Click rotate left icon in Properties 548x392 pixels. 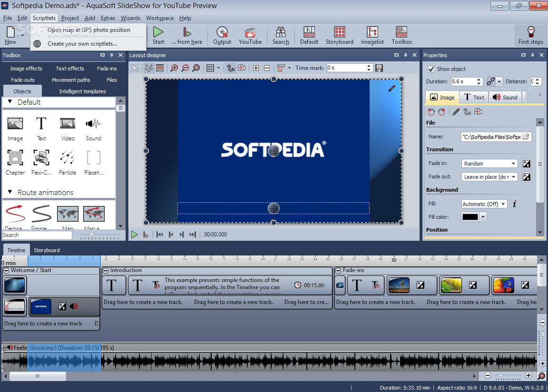[x=431, y=112]
